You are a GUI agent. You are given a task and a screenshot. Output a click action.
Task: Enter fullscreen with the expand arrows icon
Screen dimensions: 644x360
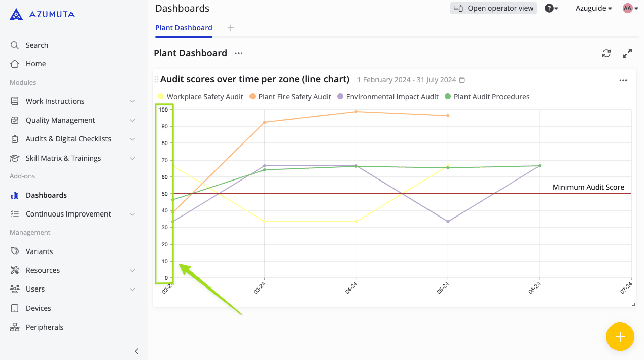coord(627,53)
